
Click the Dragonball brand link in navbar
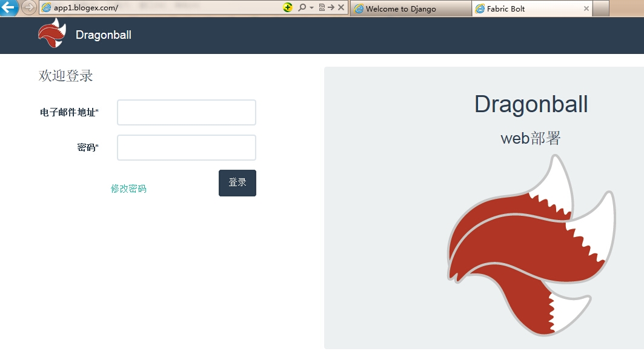(x=104, y=35)
